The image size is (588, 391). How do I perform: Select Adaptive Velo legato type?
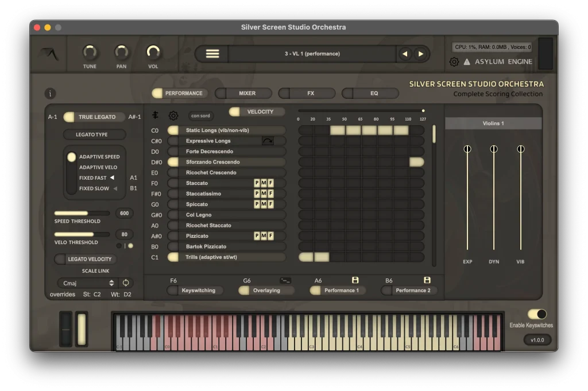98,167
